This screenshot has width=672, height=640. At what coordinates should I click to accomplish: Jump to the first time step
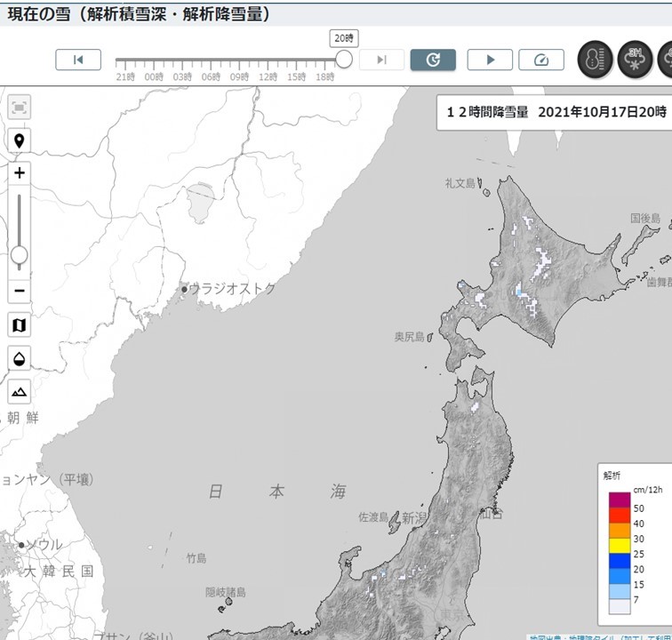[78, 60]
